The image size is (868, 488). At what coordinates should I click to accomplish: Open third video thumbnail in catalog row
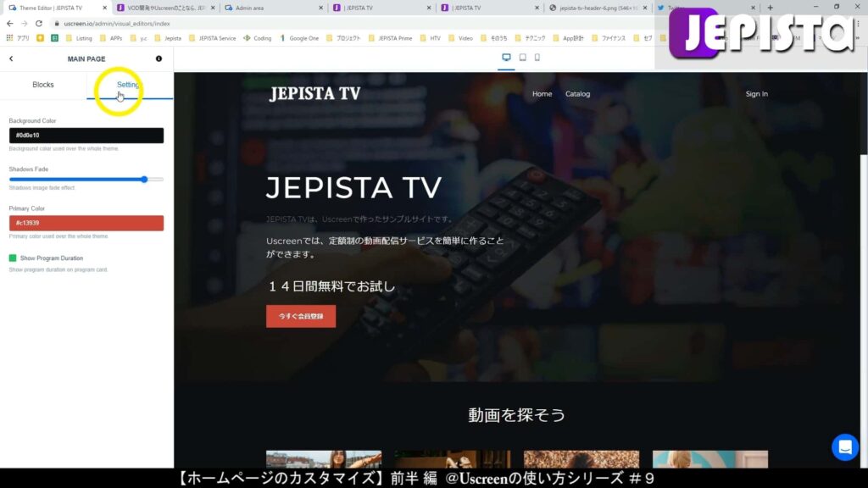point(581,459)
